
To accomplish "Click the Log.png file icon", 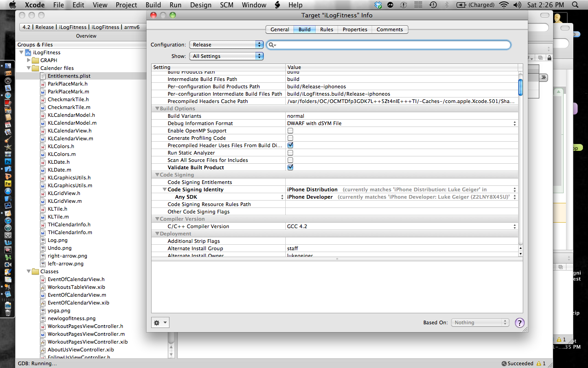I will click(x=43, y=240).
